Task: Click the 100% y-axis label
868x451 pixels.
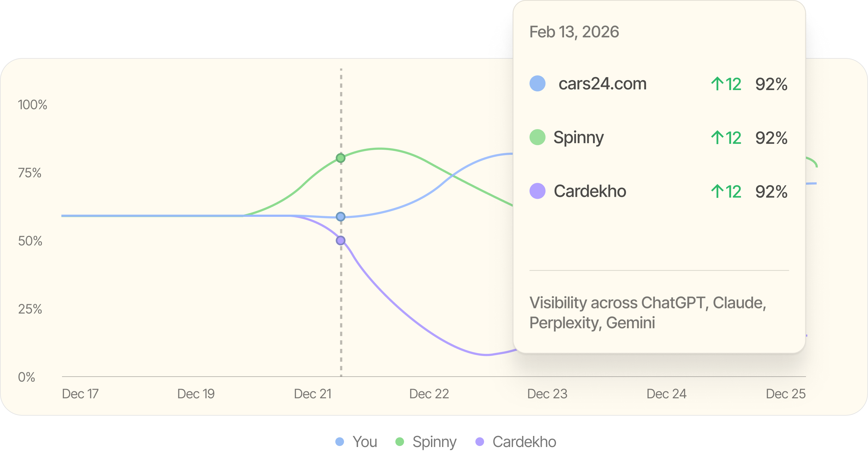Action: point(32,105)
